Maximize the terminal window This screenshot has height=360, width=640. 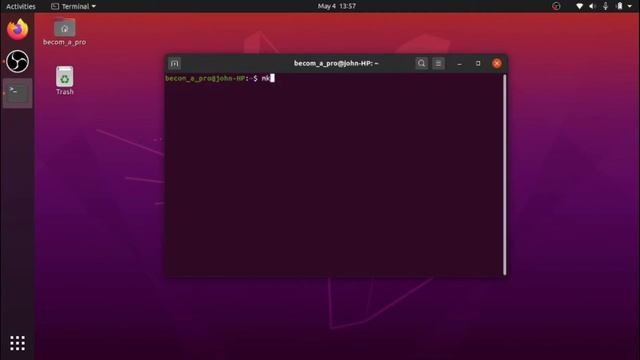tap(478, 63)
